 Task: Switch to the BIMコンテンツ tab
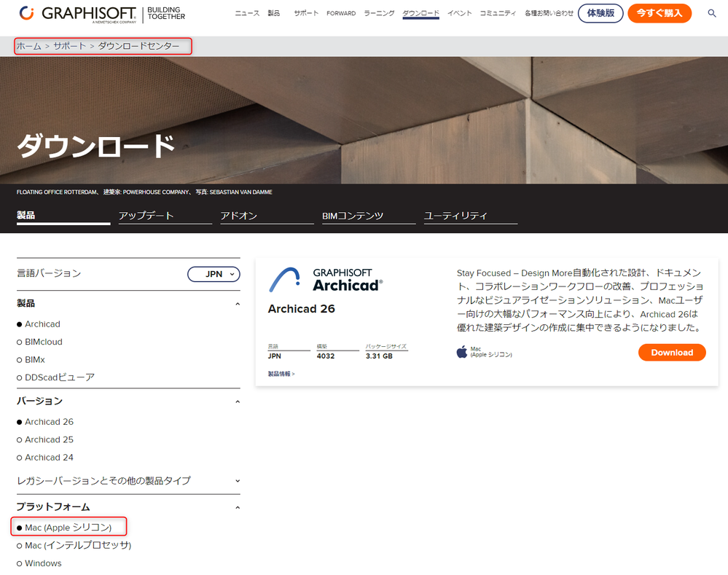pyautogui.click(x=369, y=216)
